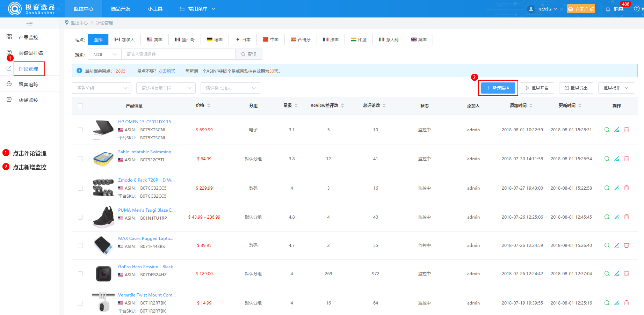This screenshot has width=644, height=315.
Task: Click the 批量开启 button
Action: [x=537, y=88]
